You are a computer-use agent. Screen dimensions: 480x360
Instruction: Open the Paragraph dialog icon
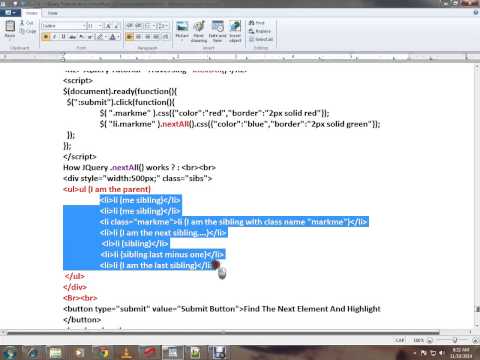pyautogui.click(x=165, y=37)
